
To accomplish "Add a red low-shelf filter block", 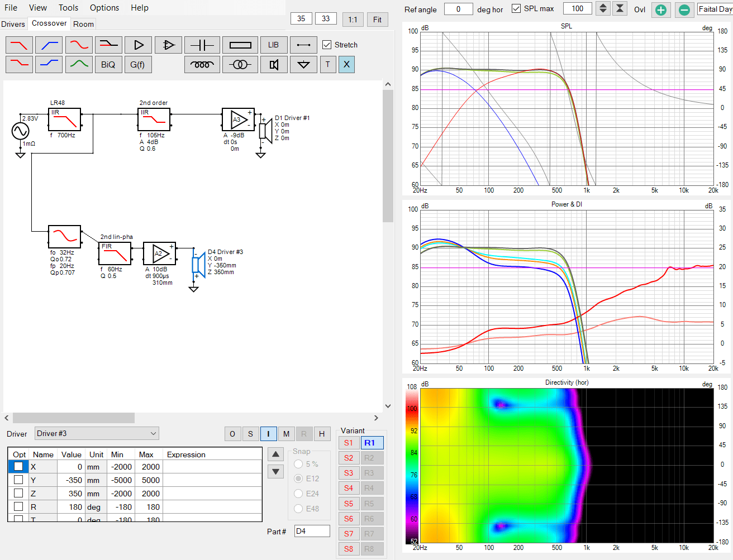I will pos(19,64).
